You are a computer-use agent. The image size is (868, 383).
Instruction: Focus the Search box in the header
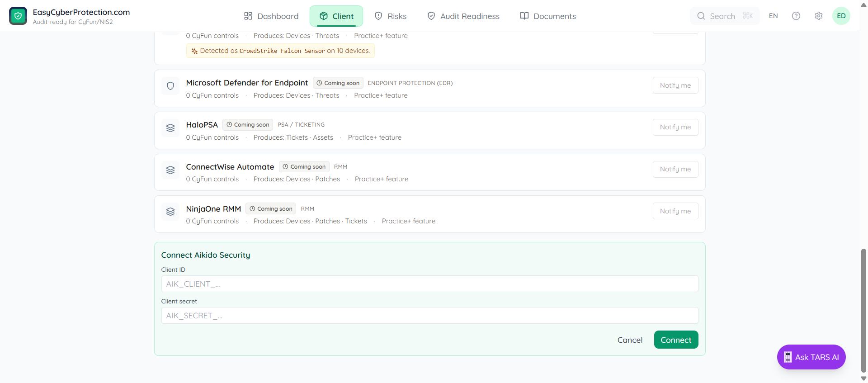click(725, 16)
